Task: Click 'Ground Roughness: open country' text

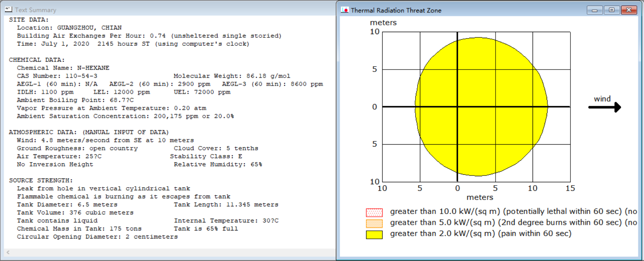Action: 77,148
